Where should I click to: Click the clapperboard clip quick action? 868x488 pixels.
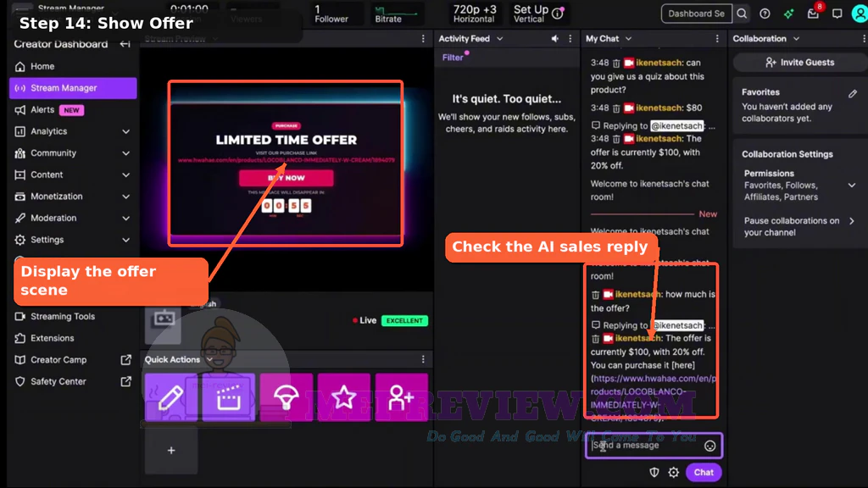229,396
